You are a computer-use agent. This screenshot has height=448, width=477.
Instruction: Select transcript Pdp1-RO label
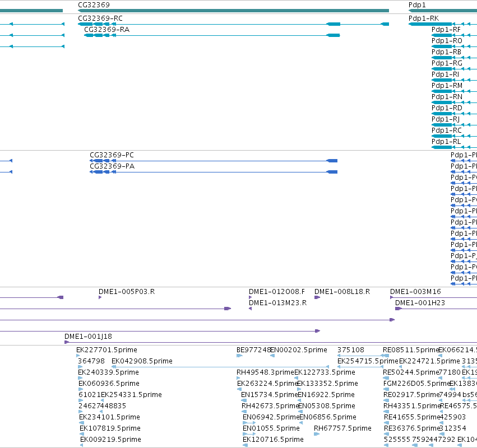447,41
